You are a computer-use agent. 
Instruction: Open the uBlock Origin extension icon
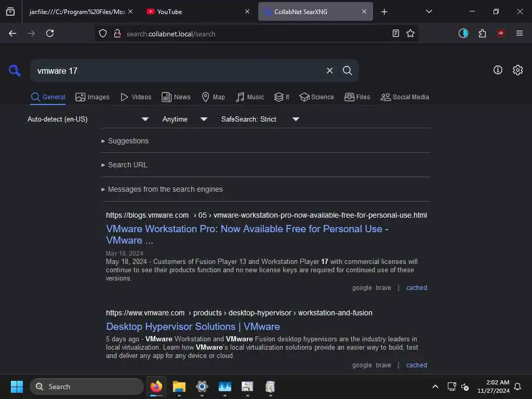[x=501, y=33]
